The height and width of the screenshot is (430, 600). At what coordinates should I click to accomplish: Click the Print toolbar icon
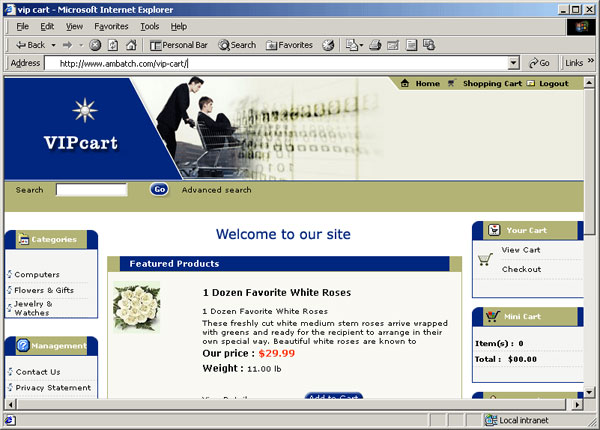(x=375, y=45)
